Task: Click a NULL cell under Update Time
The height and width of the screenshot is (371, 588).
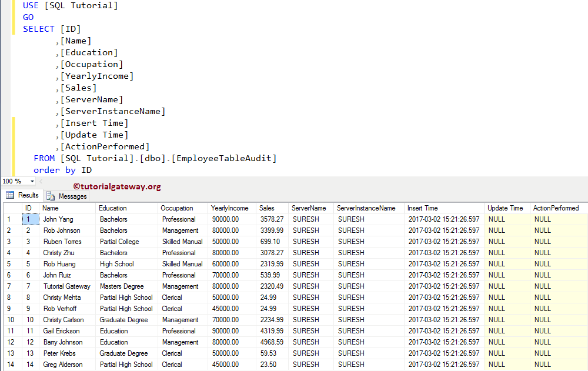Action: (496, 219)
